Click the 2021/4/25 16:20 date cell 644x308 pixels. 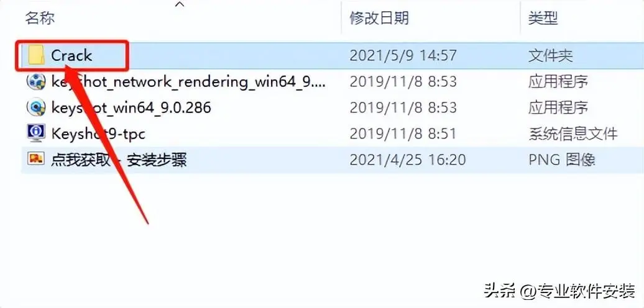coord(407,159)
